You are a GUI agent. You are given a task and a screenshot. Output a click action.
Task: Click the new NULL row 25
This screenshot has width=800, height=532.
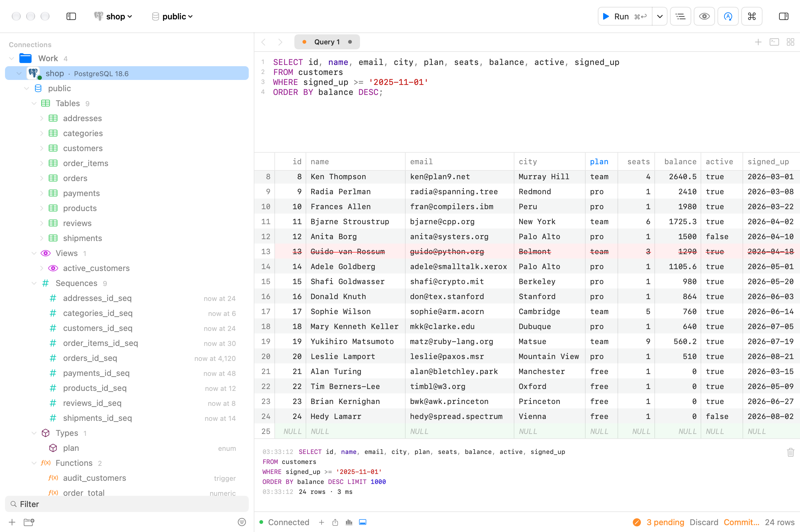point(527,431)
